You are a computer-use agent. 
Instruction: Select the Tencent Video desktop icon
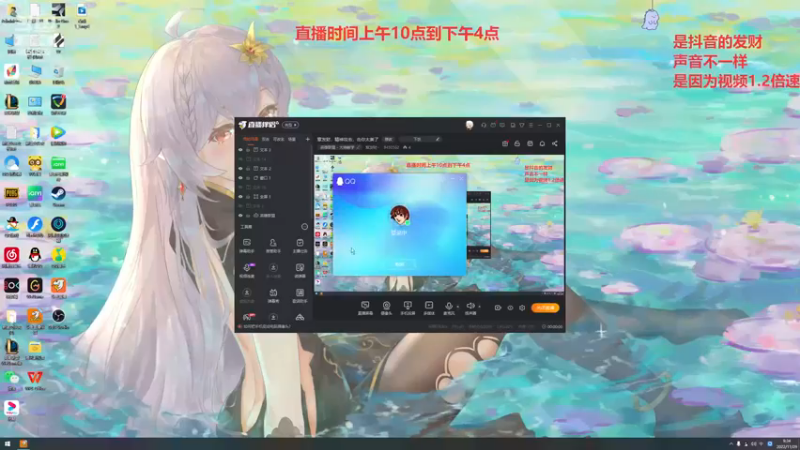coord(58,135)
